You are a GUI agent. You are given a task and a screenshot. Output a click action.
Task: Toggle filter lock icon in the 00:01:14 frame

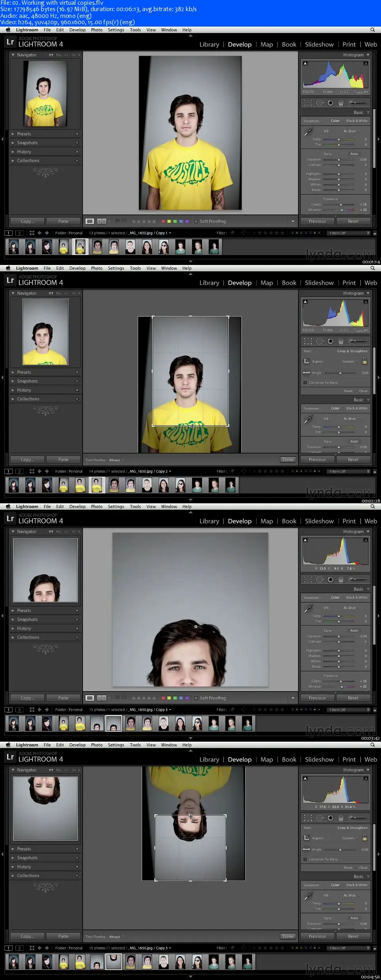375,233
